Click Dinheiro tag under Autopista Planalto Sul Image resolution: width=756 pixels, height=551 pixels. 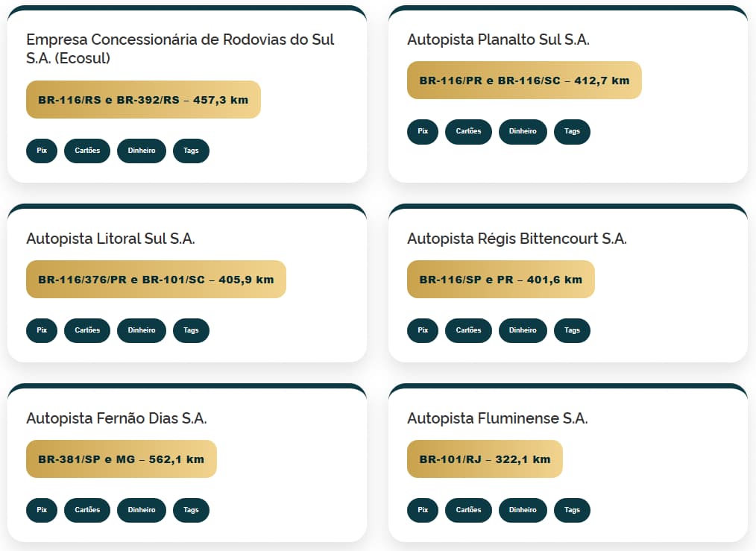pyautogui.click(x=523, y=131)
